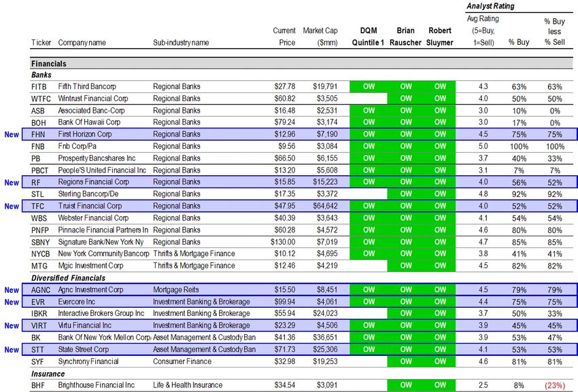578x392 pixels.
Task: Click Prosperity Bancshares Inc name
Action: coord(97,158)
